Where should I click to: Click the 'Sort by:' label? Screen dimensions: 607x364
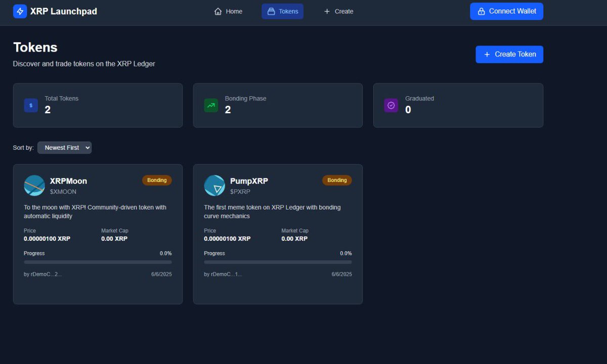(23, 148)
